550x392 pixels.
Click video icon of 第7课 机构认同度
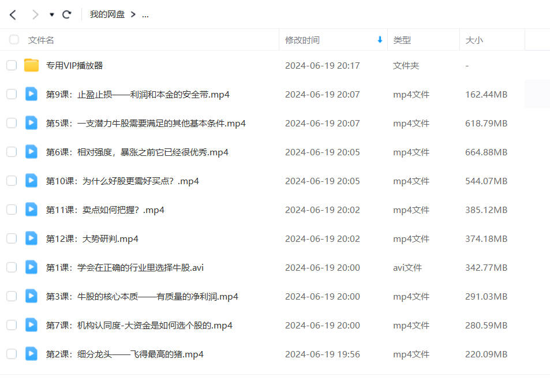point(31,325)
